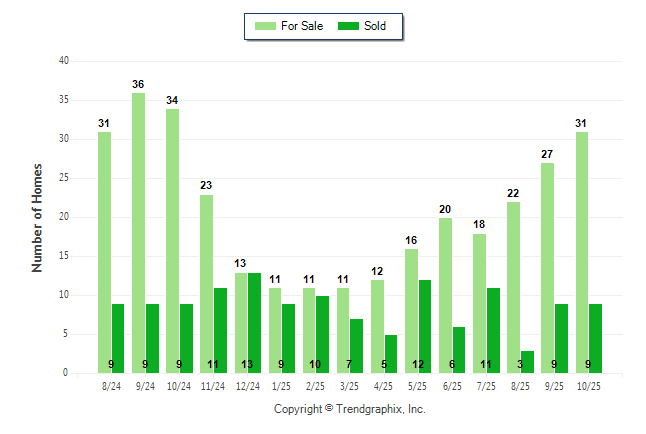Click the Number of Homes axis title
Viewport: 646px width, 434px height.
pyautogui.click(x=38, y=217)
